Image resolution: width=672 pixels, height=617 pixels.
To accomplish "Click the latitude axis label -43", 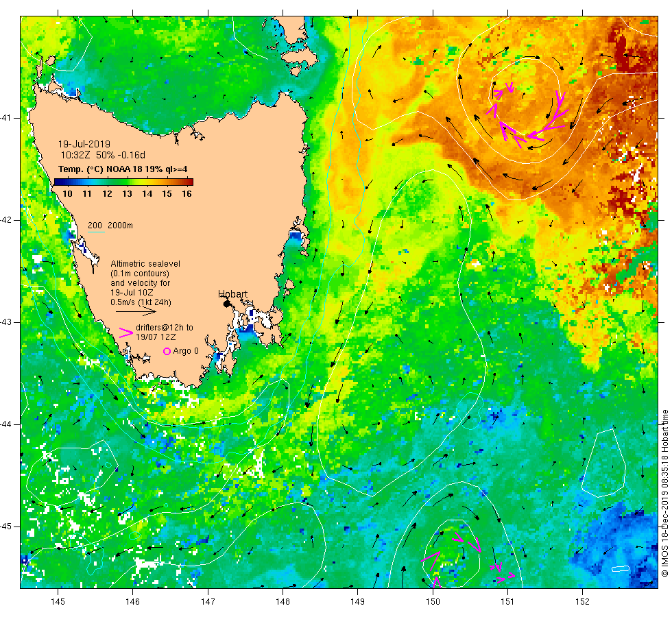I will [6, 322].
